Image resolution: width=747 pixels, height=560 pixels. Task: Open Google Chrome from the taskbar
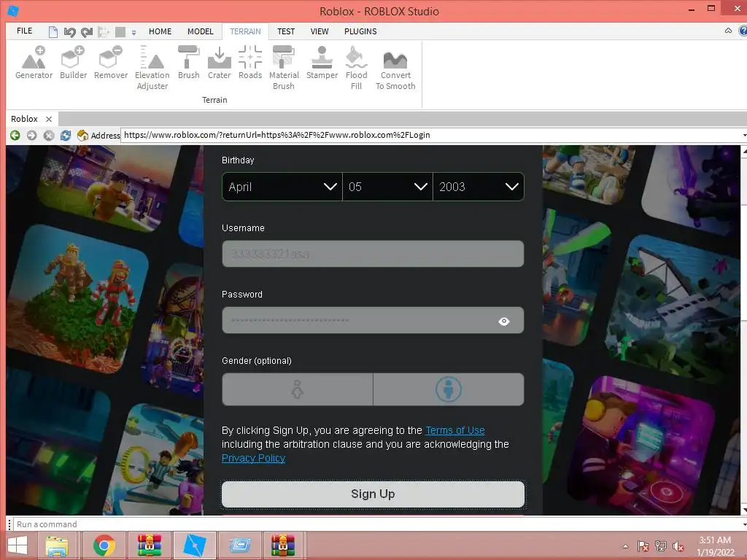pos(104,545)
